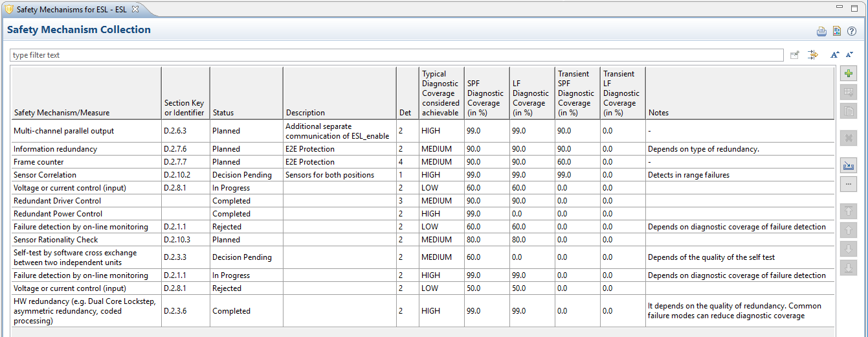Click the filter text input field
The image size is (868, 337).
(x=395, y=56)
